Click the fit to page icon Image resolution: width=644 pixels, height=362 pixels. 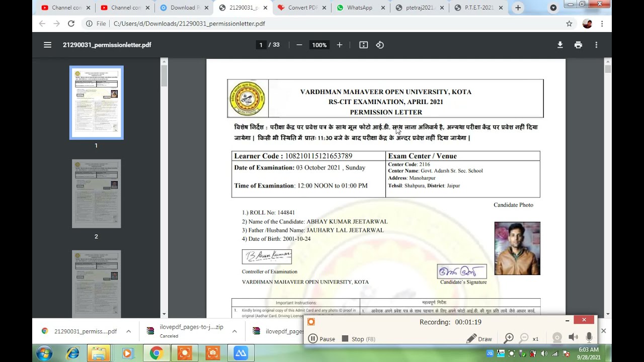(364, 45)
